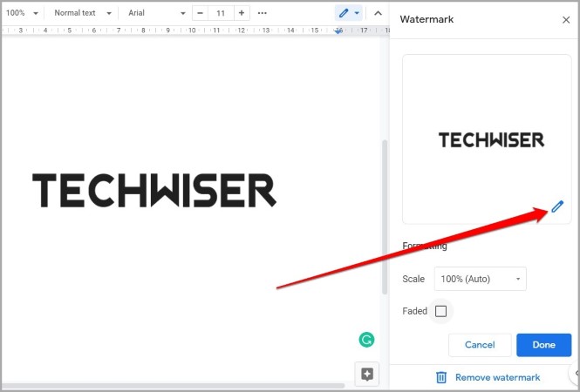The height and width of the screenshot is (392, 580).
Task: Open the Normal text style dropdown
Action: point(83,13)
